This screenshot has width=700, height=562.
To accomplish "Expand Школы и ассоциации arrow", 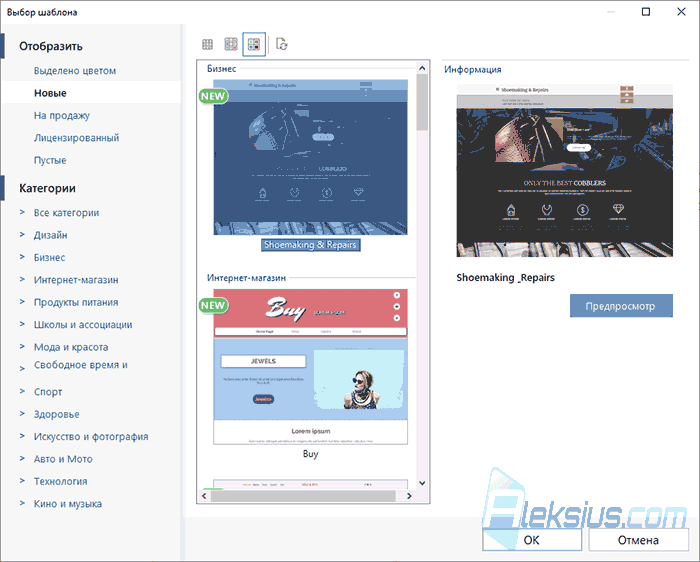I will coord(22,324).
